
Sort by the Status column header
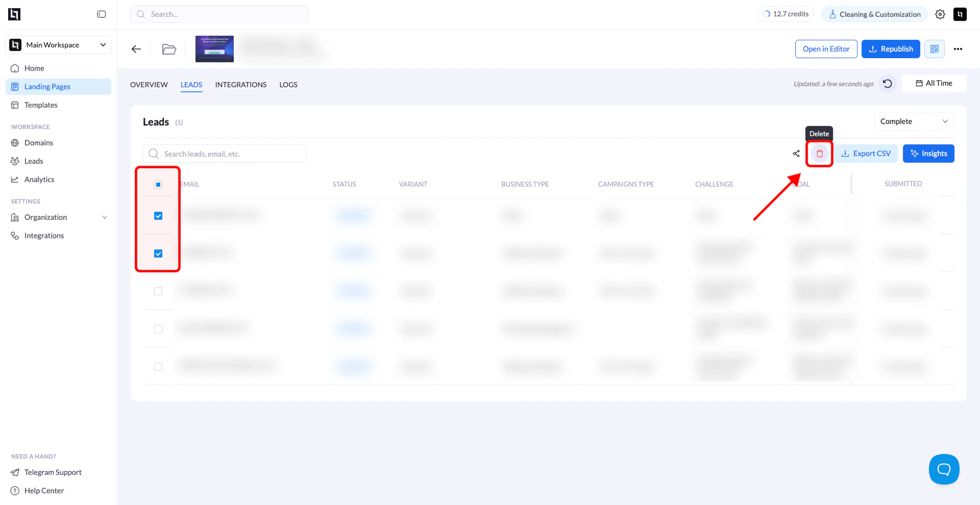[x=345, y=184]
